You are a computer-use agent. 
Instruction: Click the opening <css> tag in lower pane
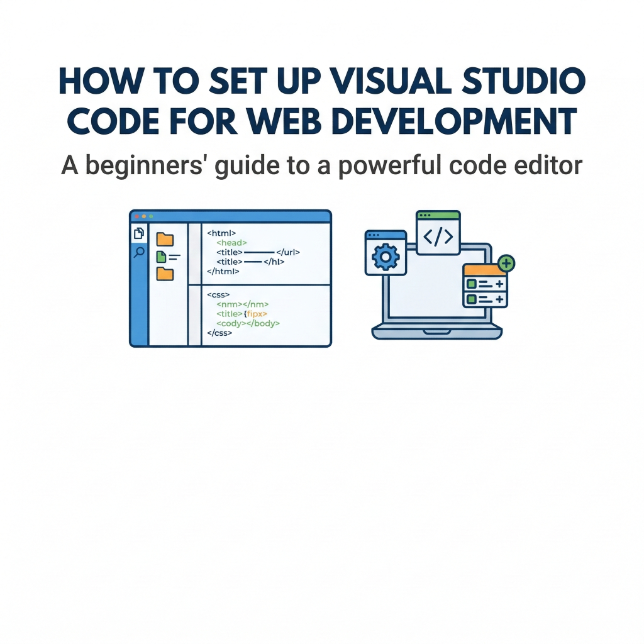coord(218,294)
